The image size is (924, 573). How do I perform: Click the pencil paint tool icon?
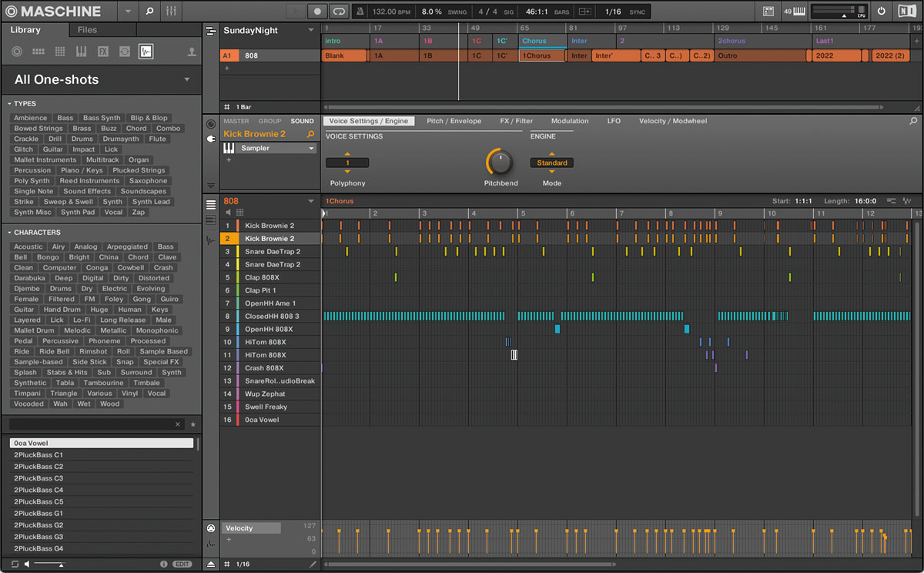tap(313, 565)
